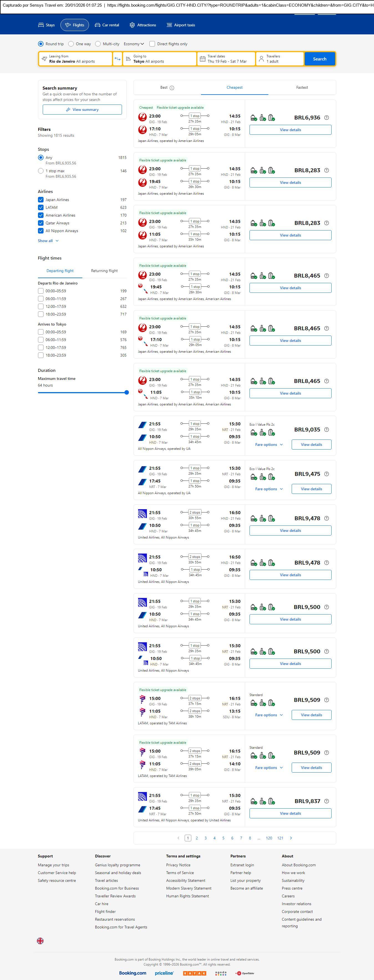Click the UK flag language icon
Image resolution: width=374 pixels, height=980 pixels.
click(x=40, y=940)
